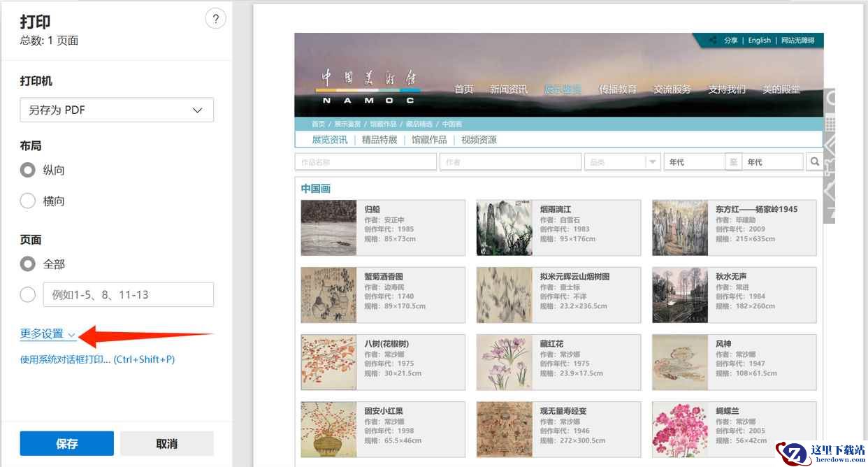Click the search magnifier icon in preview
The width and height of the screenshot is (868, 467).
(815, 161)
